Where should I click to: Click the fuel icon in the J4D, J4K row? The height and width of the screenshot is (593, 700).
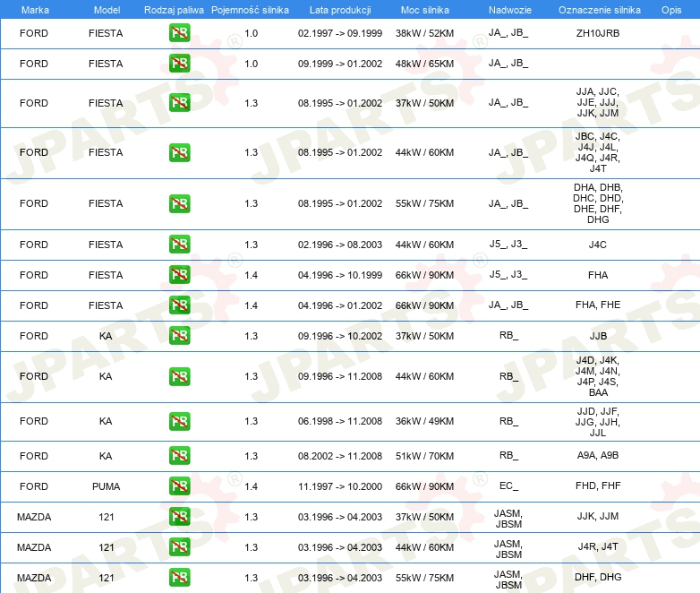(x=179, y=376)
